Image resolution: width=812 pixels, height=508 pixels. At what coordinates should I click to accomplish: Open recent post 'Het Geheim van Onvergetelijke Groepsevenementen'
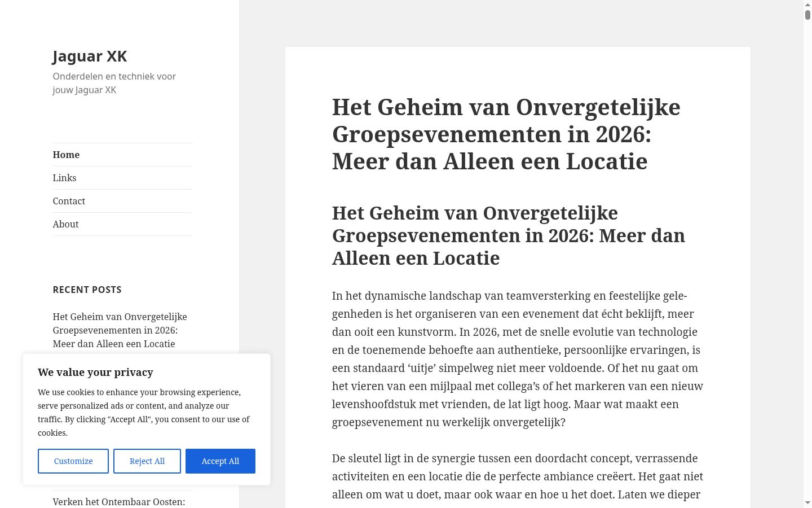120,330
